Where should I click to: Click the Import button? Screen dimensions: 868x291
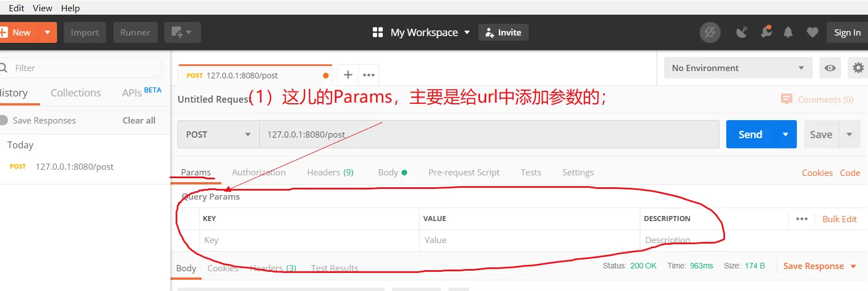(85, 33)
